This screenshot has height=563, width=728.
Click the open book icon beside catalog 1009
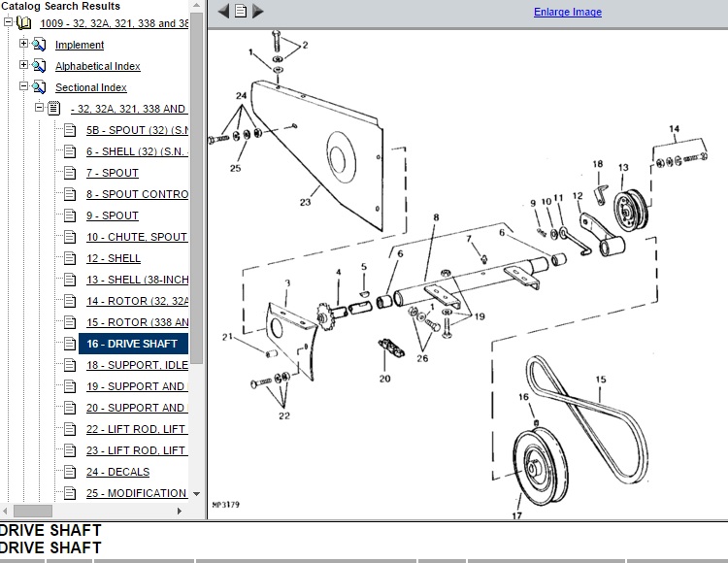[24, 23]
